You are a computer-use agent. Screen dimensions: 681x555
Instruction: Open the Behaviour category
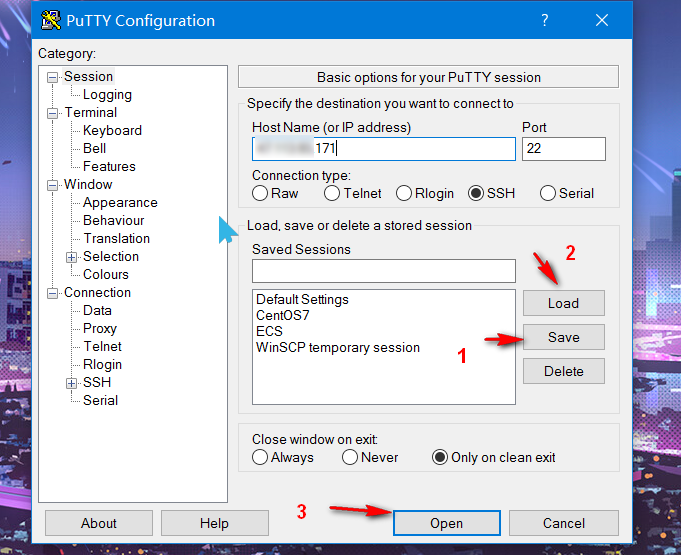(x=113, y=221)
